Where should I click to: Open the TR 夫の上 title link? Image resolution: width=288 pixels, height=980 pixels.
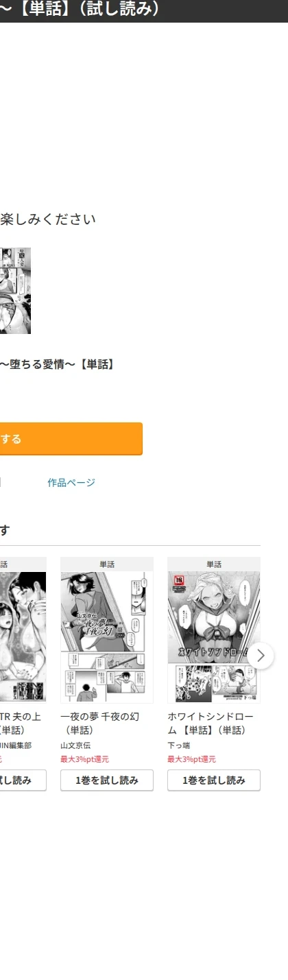coord(21,724)
